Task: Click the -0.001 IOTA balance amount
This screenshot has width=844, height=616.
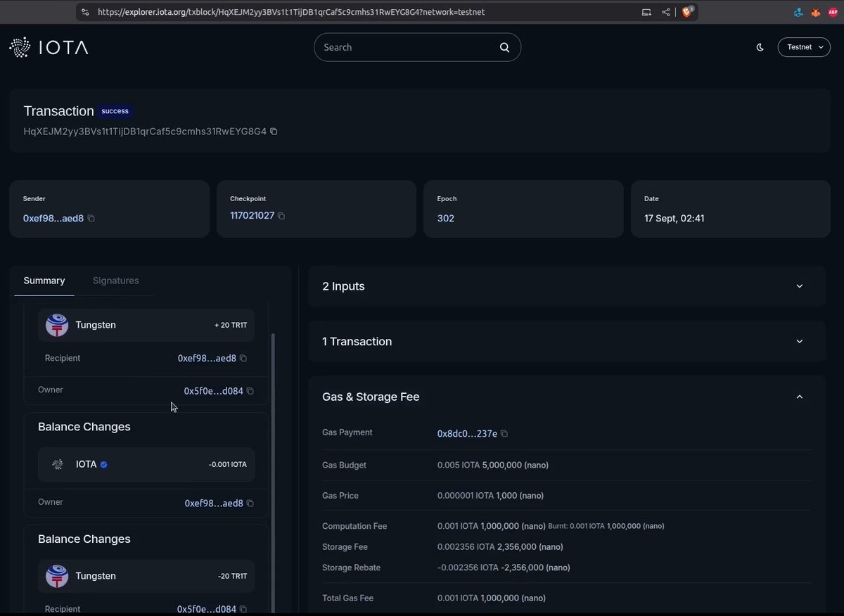Action: click(x=228, y=465)
